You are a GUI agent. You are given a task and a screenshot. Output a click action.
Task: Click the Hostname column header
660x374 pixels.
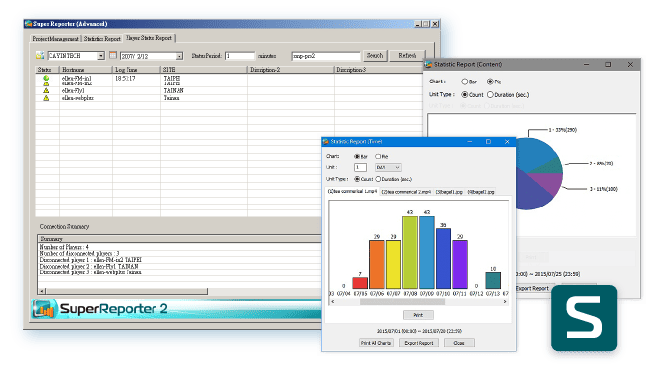pos(86,70)
